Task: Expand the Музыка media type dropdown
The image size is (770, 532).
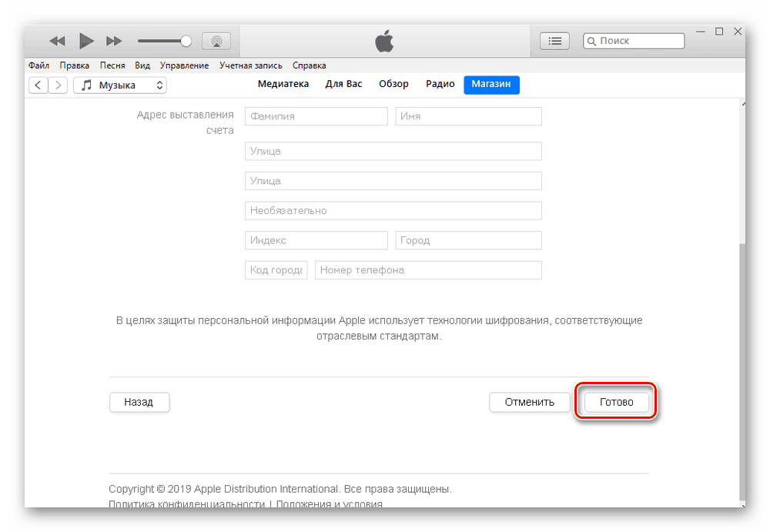Action: point(120,85)
